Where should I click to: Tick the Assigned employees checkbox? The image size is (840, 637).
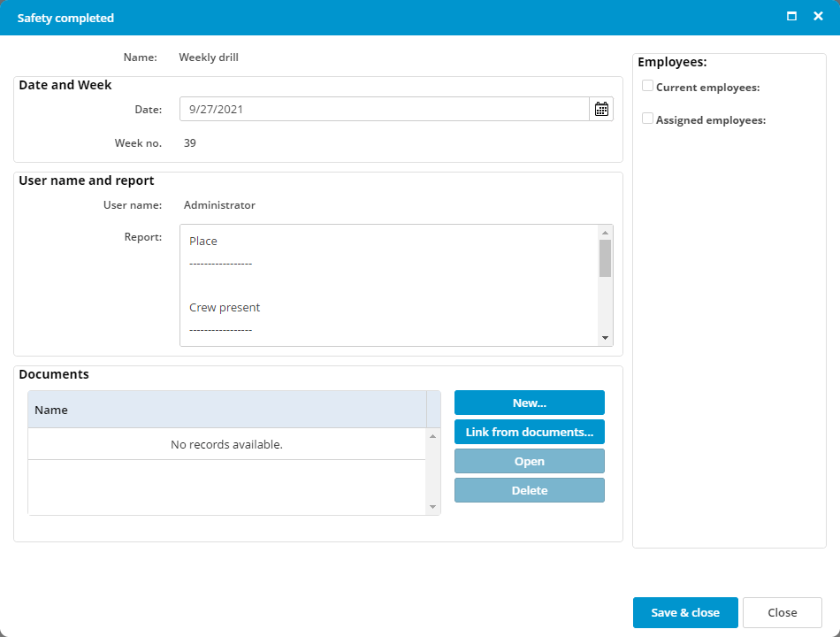tap(648, 119)
